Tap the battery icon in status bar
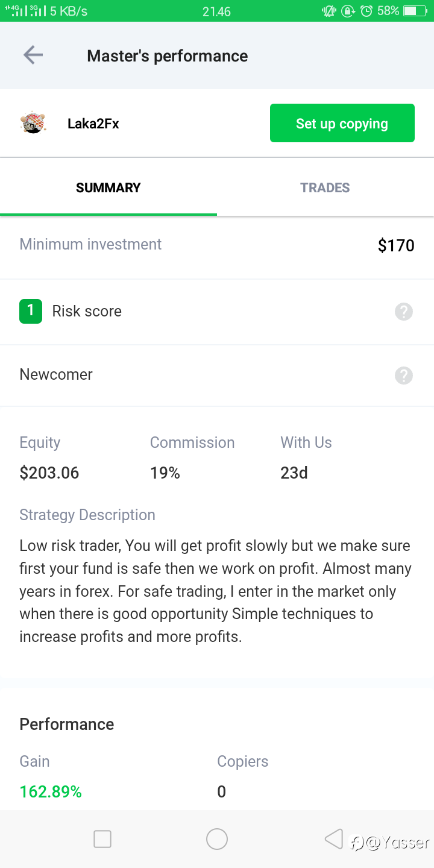The width and height of the screenshot is (434, 868). (x=415, y=11)
